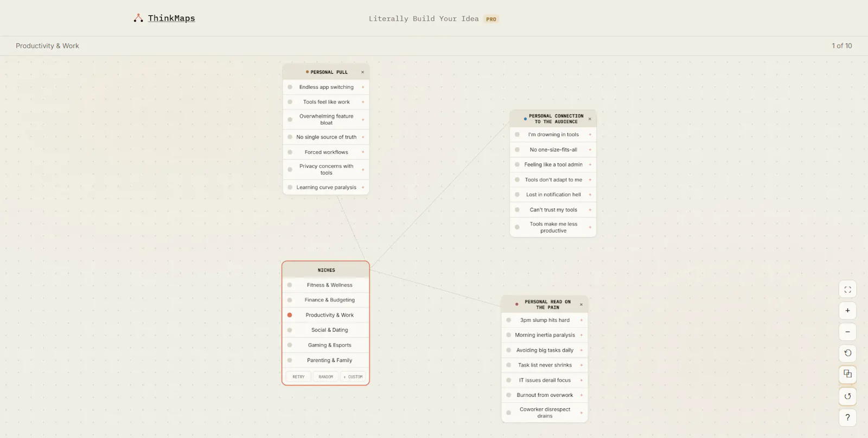Click the RETRY button in Niches

tap(298, 377)
